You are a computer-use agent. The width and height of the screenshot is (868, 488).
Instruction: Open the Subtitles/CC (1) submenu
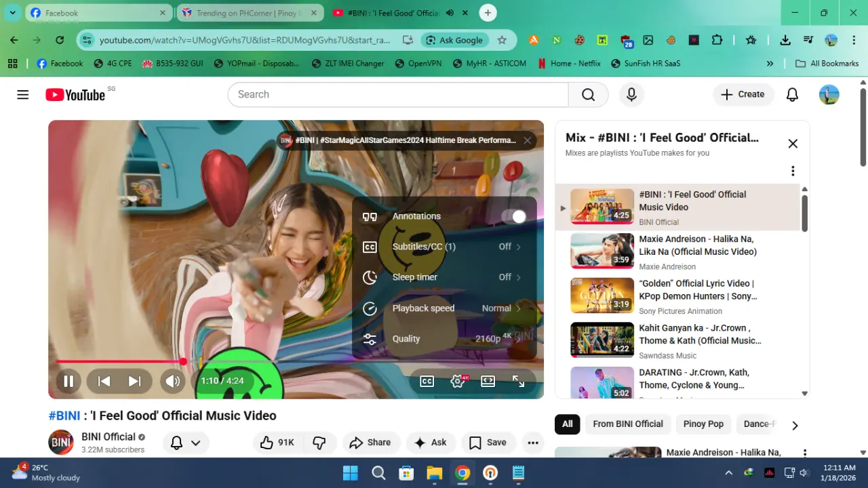point(444,247)
